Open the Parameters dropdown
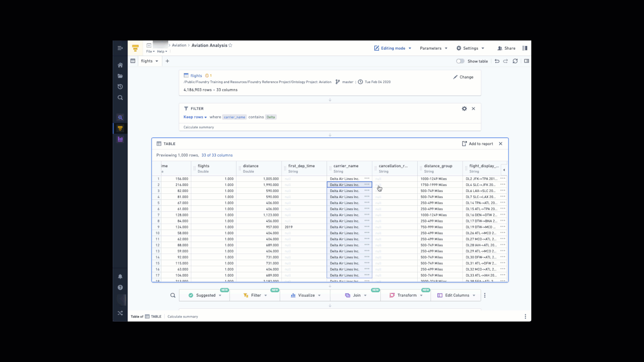The width and height of the screenshot is (644, 362). tap(434, 48)
